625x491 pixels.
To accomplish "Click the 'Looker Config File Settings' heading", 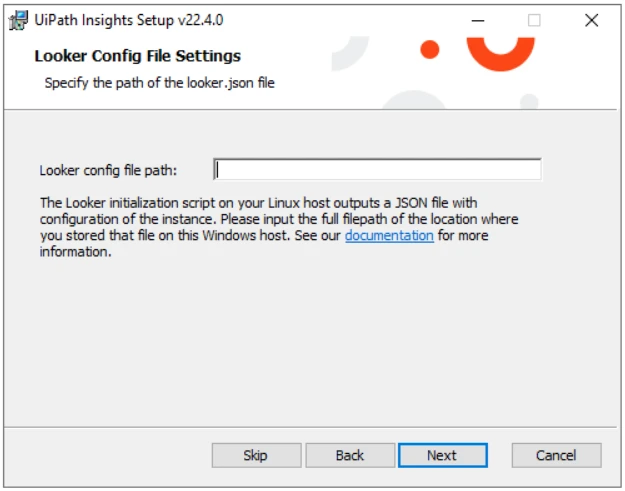I will click(138, 56).
